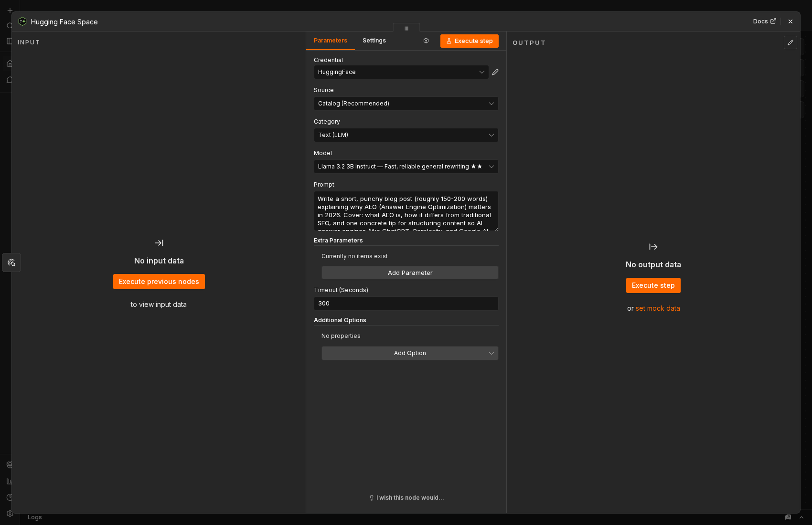812x525 pixels.
Task: Click the pencil icon beside the HuggingFace credential
Action: coord(495,72)
